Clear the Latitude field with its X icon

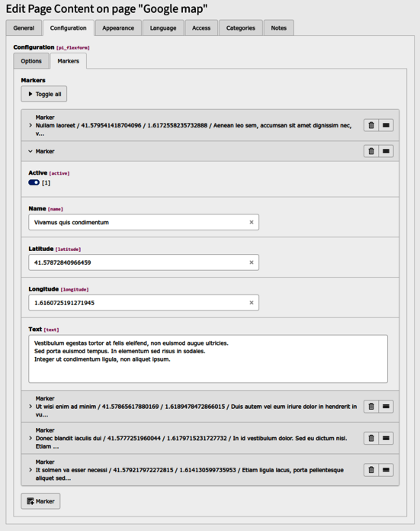(x=252, y=262)
